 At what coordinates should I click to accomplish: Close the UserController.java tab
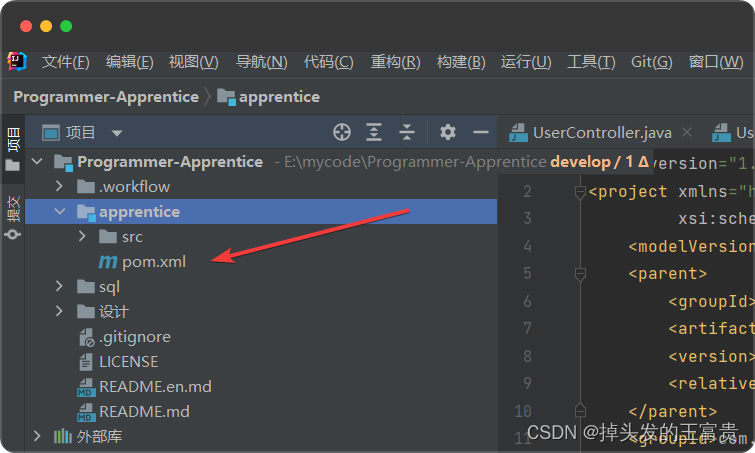(x=687, y=132)
